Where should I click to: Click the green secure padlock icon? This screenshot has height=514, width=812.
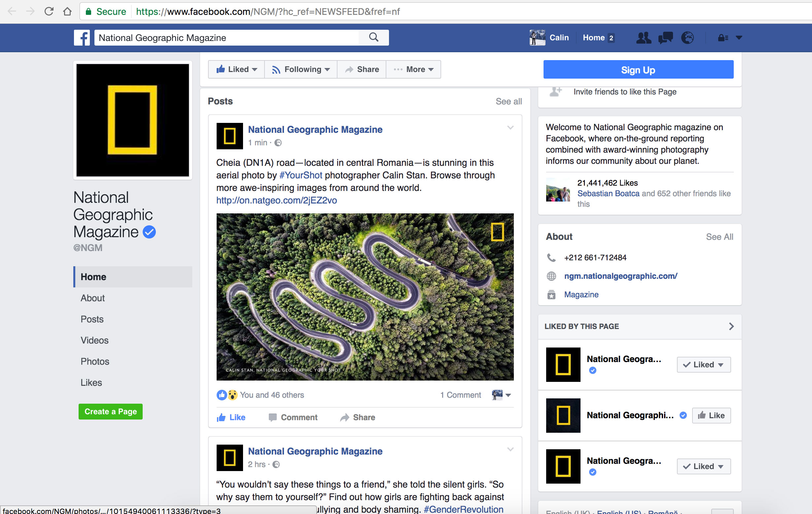88,12
